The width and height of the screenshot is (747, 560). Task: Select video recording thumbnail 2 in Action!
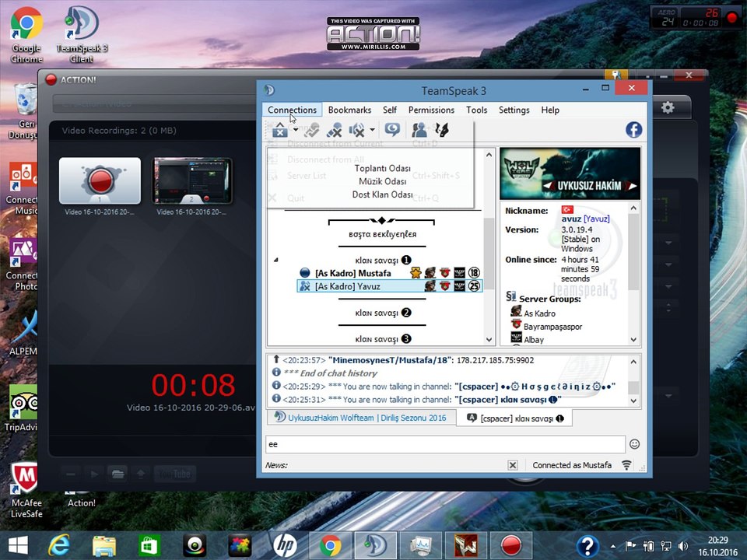[192, 181]
